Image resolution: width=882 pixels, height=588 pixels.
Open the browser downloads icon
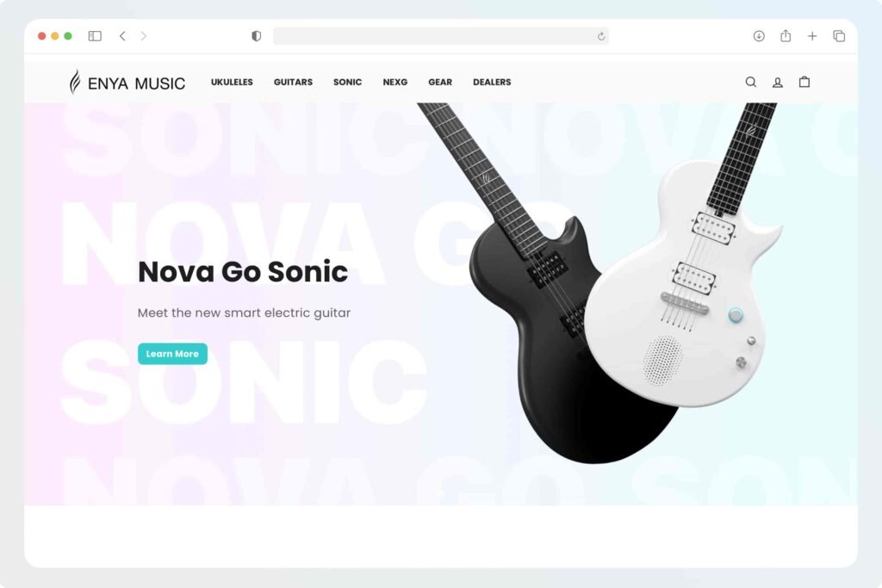[x=759, y=36]
